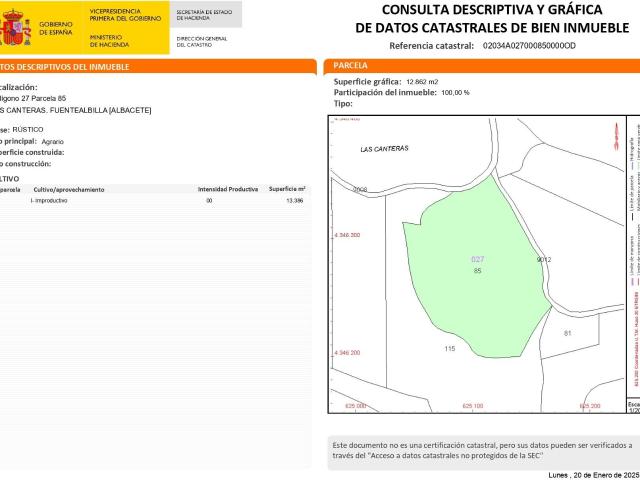Click VICEPRESIDENCIA PRIMERA DEL GOBIERNO text
640x480 pixels.
125,15
